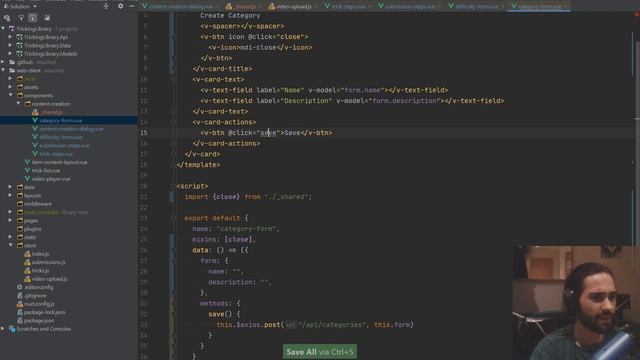Collapse the store folder
This screenshot has height=360, width=640.
pos(10,245)
